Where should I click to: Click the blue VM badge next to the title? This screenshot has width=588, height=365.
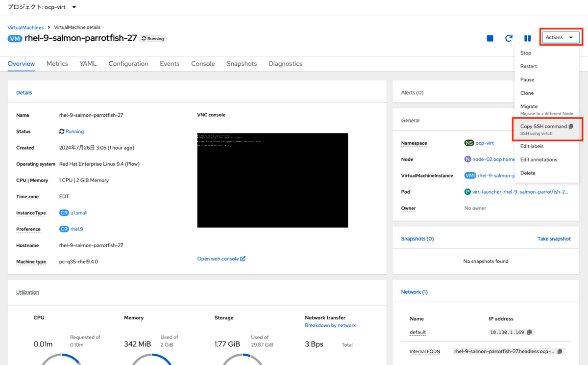click(x=15, y=38)
